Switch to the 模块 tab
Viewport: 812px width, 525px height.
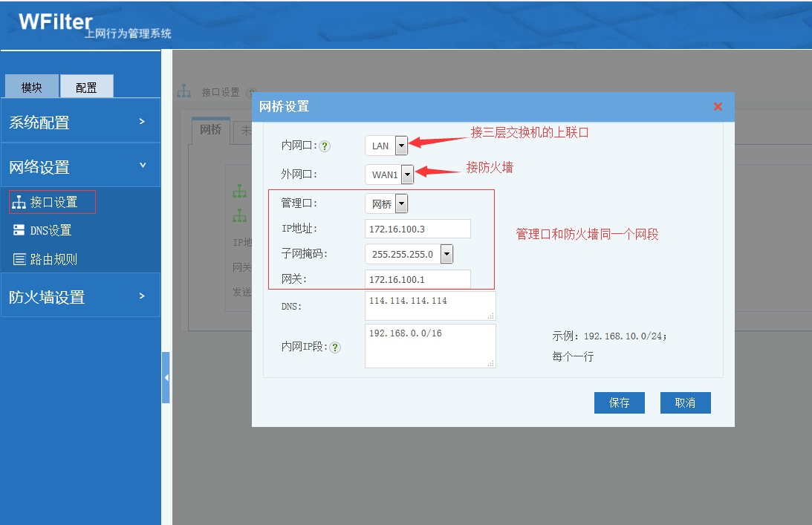[x=32, y=87]
